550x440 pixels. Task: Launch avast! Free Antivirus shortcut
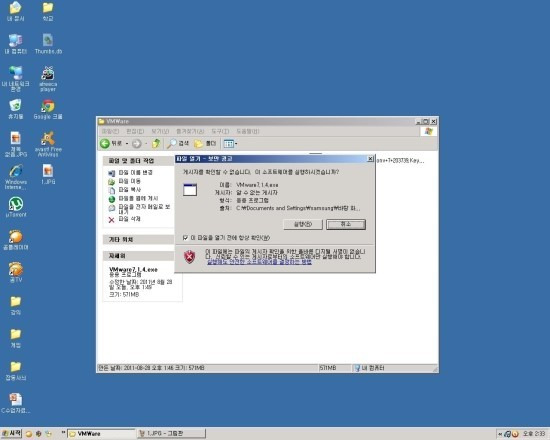(x=48, y=144)
